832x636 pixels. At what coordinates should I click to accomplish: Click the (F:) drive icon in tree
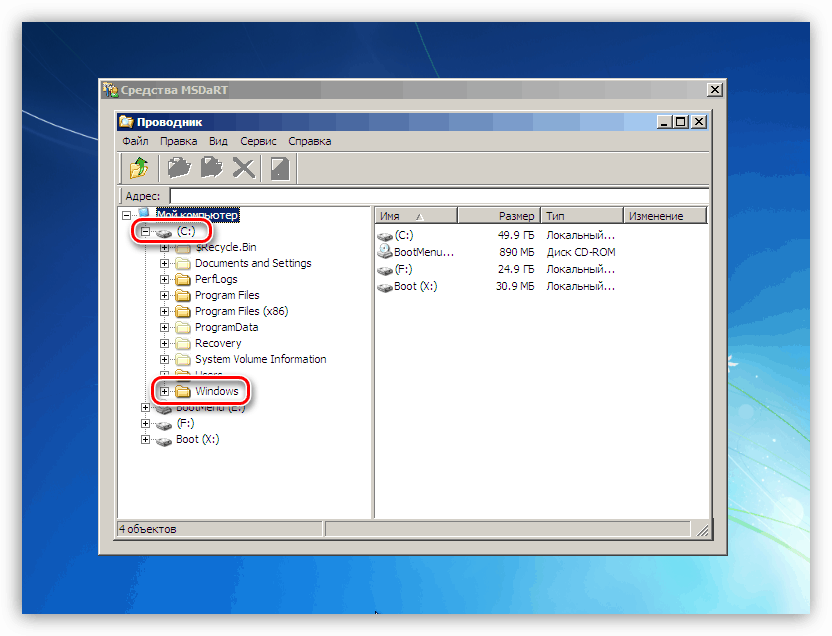(164, 424)
